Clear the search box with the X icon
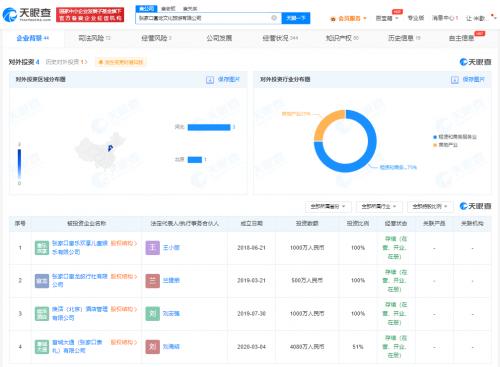 [x=274, y=18]
